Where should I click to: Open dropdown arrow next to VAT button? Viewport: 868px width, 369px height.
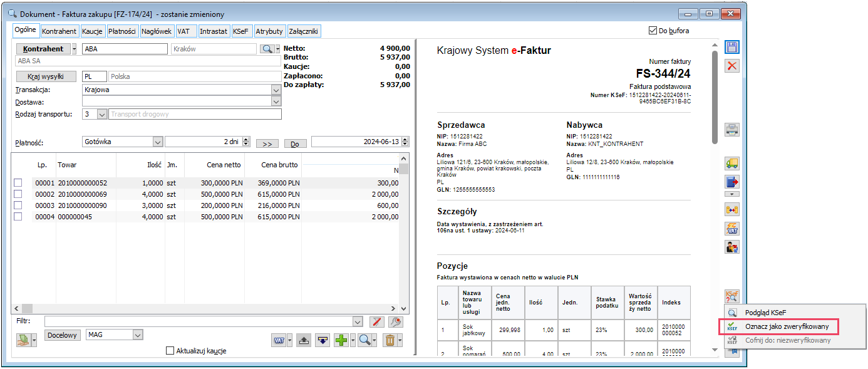coord(289,340)
